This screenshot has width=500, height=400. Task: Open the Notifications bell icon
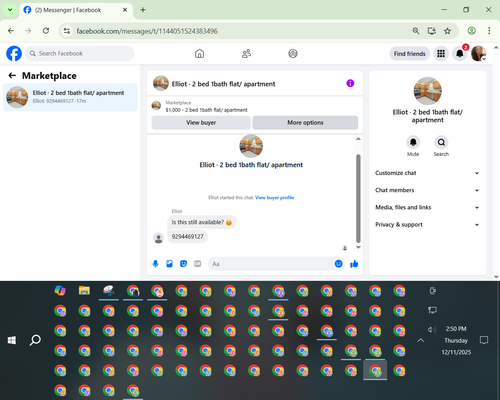pyautogui.click(x=460, y=53)
